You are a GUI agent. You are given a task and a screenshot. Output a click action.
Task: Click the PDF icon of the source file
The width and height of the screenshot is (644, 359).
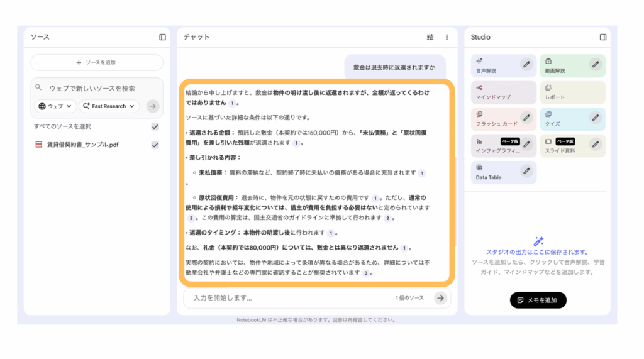(x=38, y=145)
